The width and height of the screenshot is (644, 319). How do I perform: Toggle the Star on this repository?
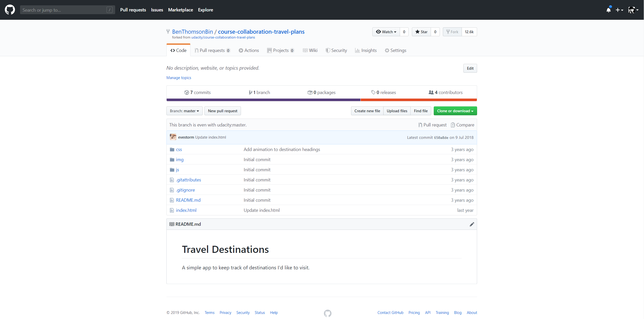point(421,32)
